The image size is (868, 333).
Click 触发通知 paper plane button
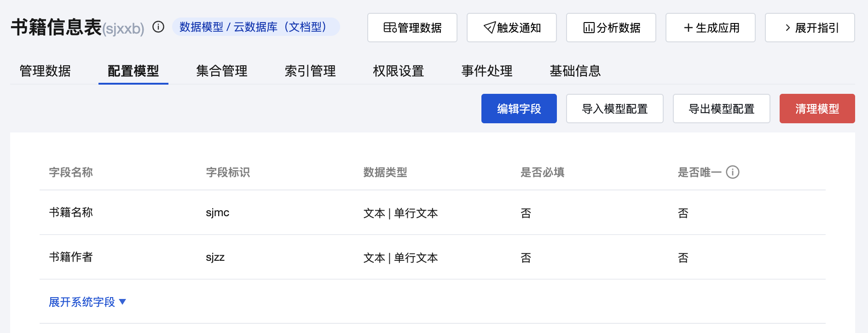click(x=511, y=28)
